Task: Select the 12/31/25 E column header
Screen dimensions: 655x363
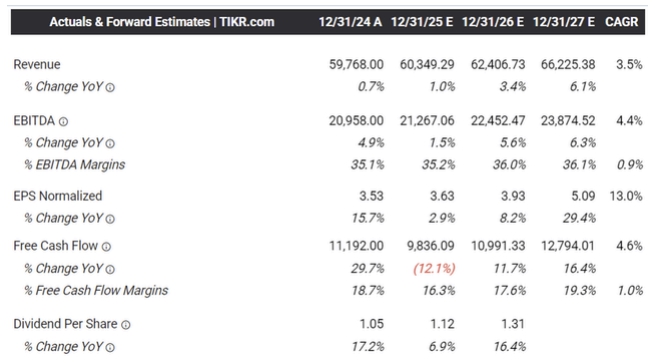Action: pyautogui.click(x=421, y=22)
